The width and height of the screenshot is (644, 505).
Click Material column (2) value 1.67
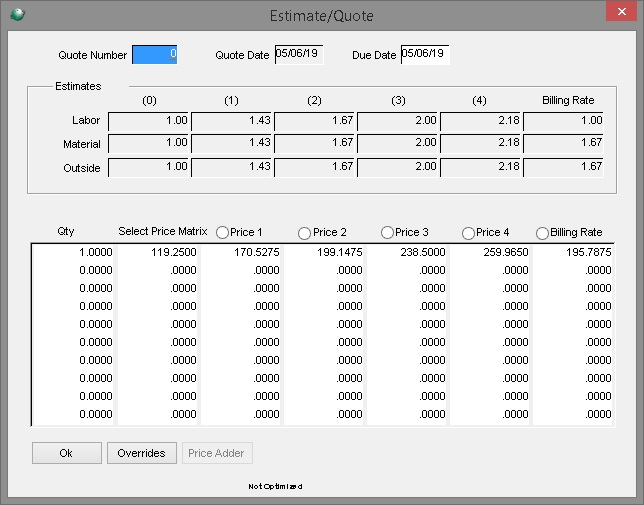[314, 143]
